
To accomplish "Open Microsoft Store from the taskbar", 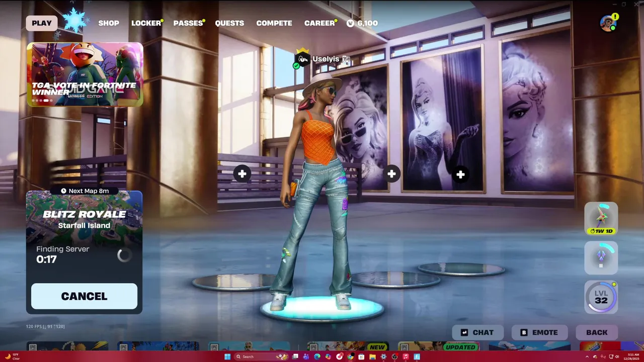I will click(x=361, y=356).
